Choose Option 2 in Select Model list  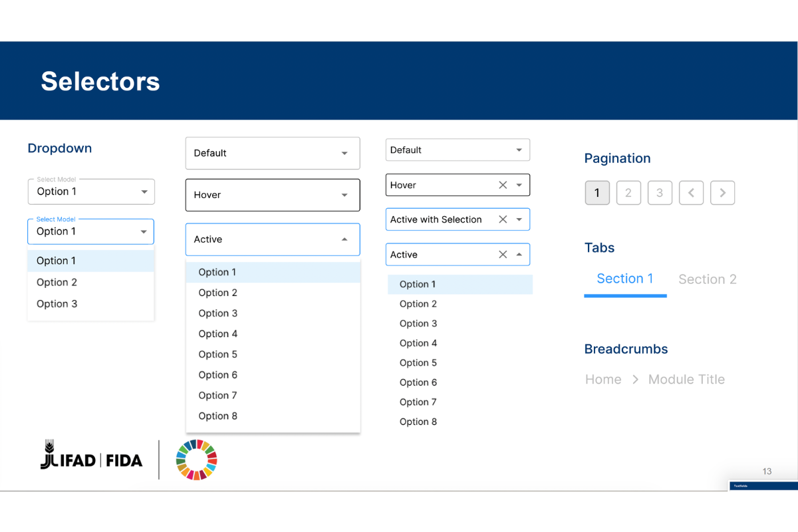tap(57, 283)
